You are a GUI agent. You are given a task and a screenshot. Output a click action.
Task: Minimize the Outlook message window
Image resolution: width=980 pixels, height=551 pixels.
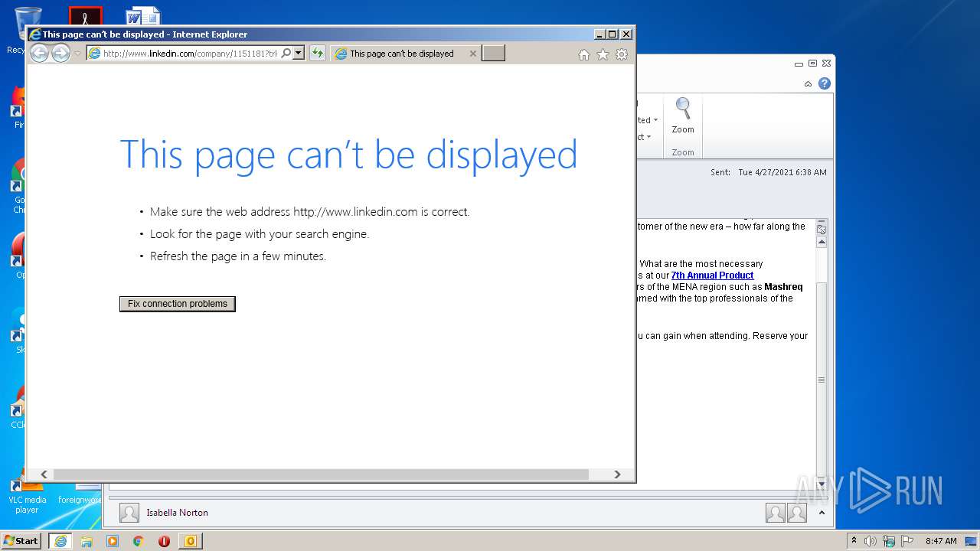point(799,64)
